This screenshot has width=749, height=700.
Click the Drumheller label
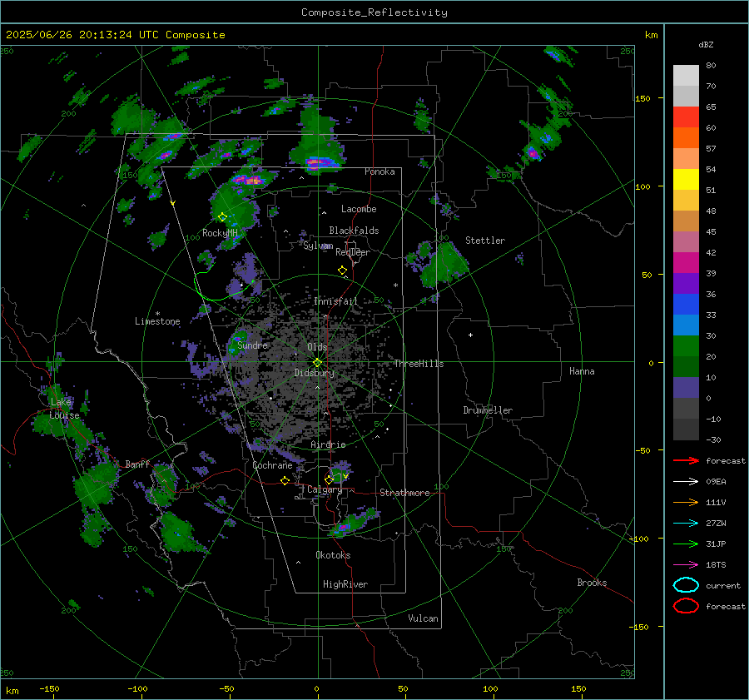coord(488,410)
